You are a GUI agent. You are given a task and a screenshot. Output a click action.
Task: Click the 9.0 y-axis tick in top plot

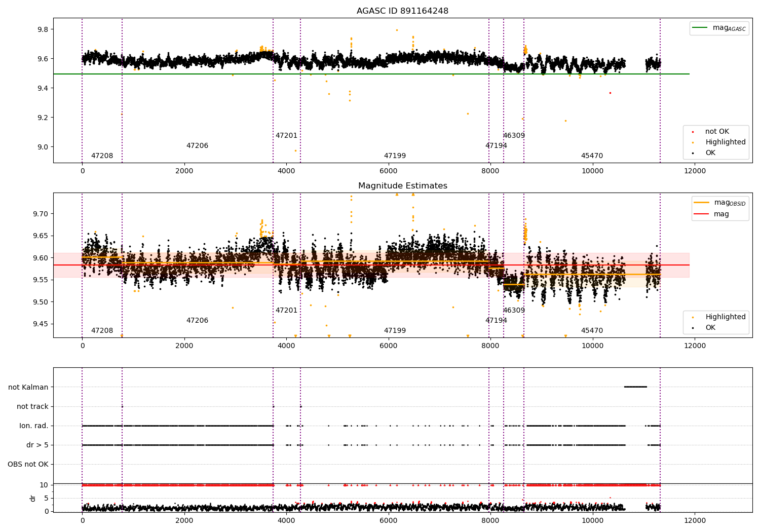tap(43, 147)
